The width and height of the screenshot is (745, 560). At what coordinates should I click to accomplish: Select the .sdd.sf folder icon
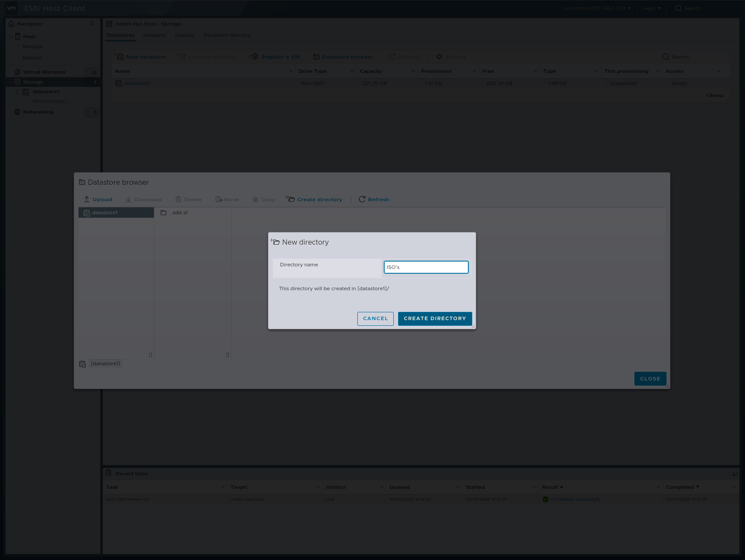pos(163,213)
